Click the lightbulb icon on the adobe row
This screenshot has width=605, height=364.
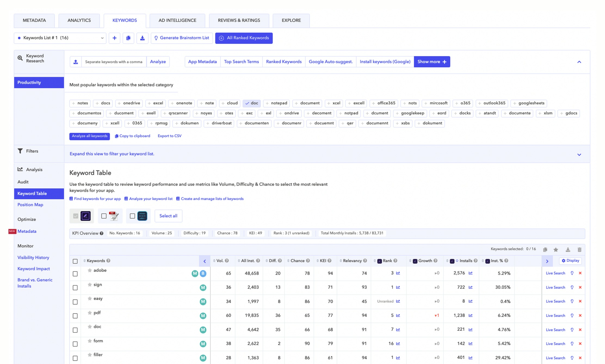[x=572, y=273]
